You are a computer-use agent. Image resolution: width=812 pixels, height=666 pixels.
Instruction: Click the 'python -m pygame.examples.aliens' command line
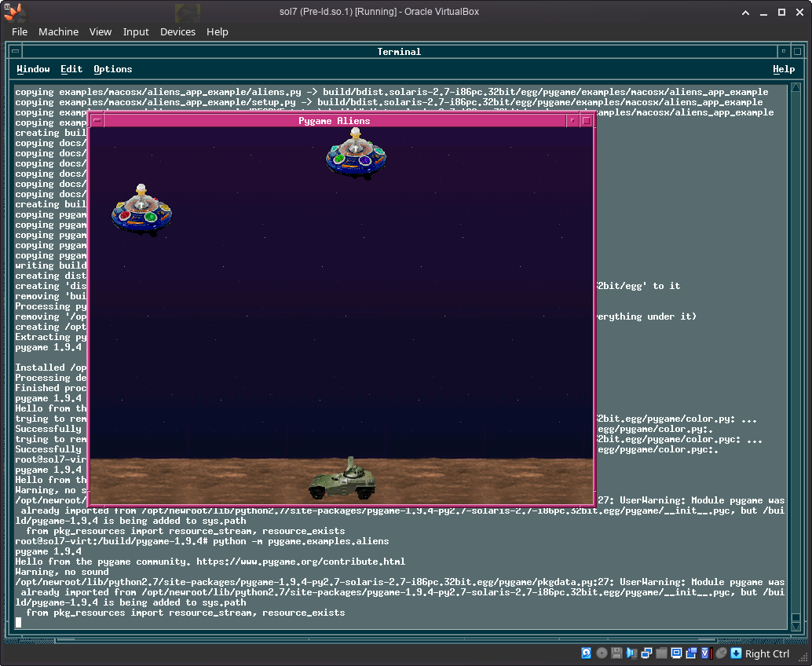301,541
